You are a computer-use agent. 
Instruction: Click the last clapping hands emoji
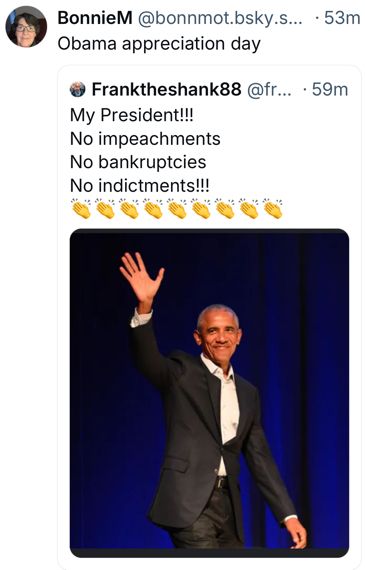coord(273,209)
